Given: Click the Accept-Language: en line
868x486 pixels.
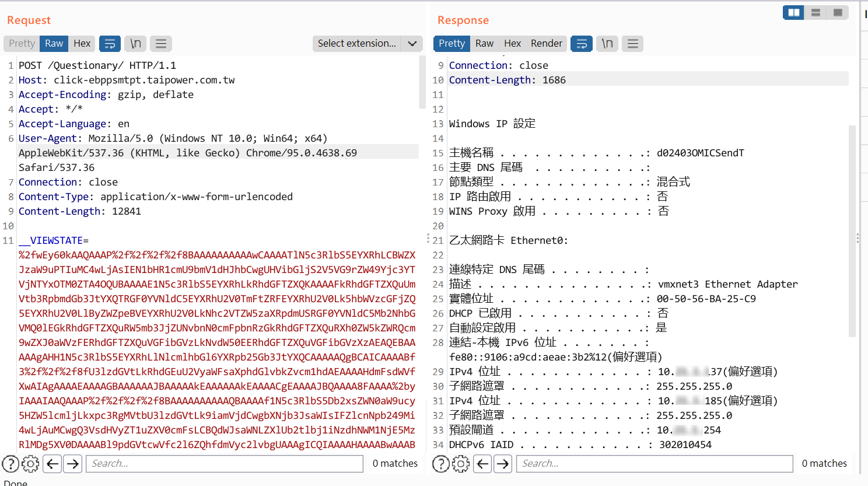Looking at the screenshot, I should (x=74, y=124).
